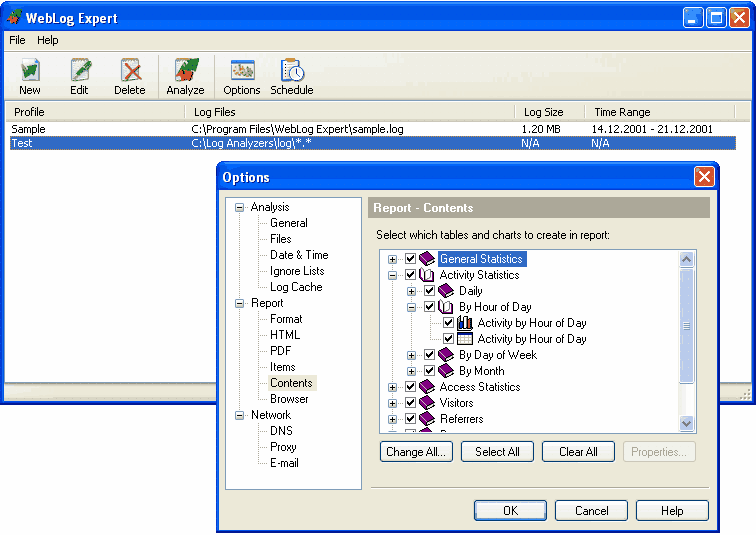Expand the By Day of Week node
The width and height of the screenshot is (756, 535).
click(x=411, y=355)
